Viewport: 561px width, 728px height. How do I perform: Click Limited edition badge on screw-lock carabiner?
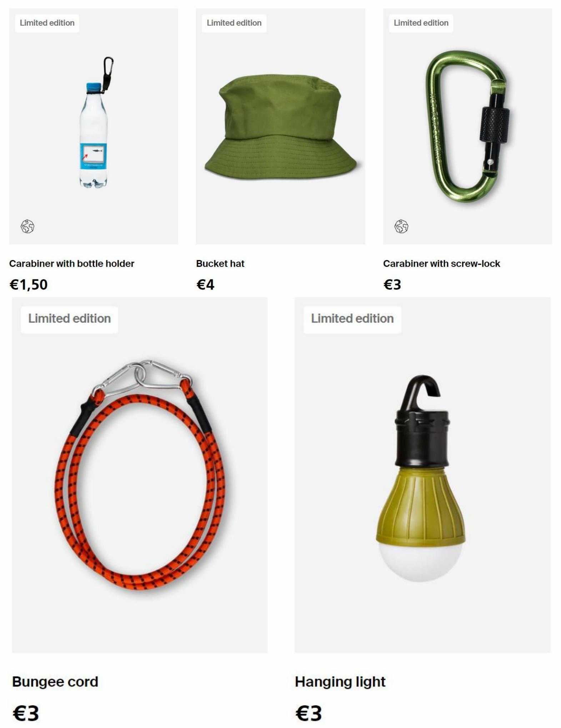coord(421,23)
